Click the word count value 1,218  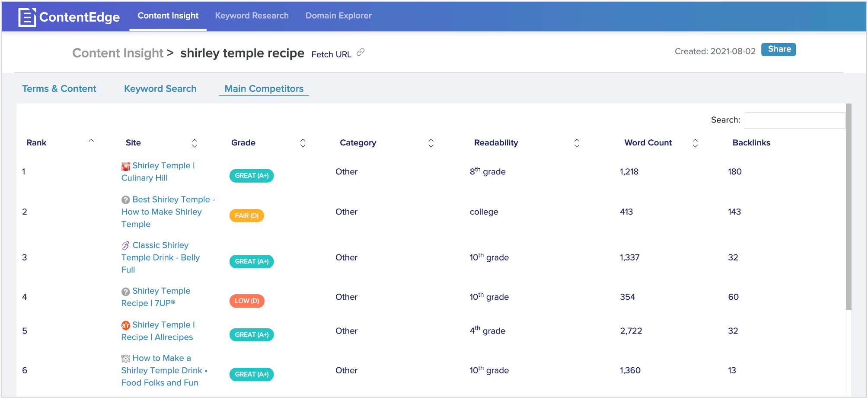click(x=629, y=172)
